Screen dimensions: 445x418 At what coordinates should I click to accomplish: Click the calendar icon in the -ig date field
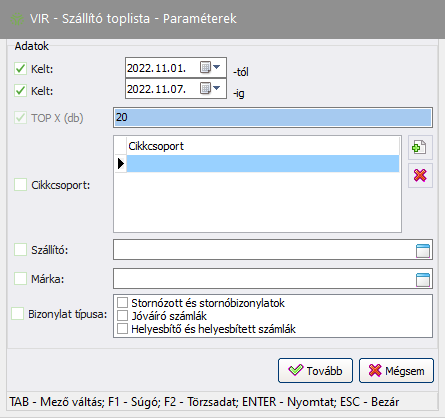click(x=205, y=88)
